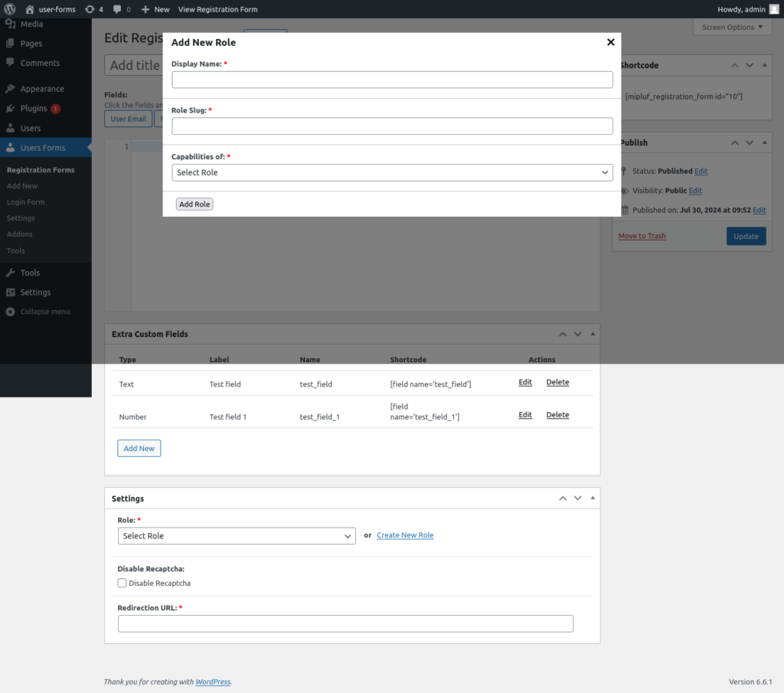Click Add New custom field button
Screen dimensions: 784x693
tap(139, 448)
